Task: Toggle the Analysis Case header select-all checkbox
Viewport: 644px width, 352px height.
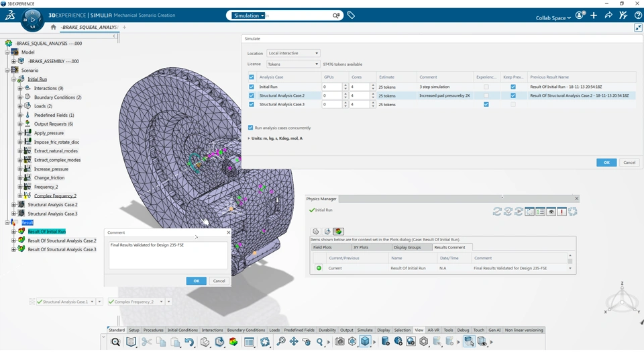Action: (x=252, y=77)
